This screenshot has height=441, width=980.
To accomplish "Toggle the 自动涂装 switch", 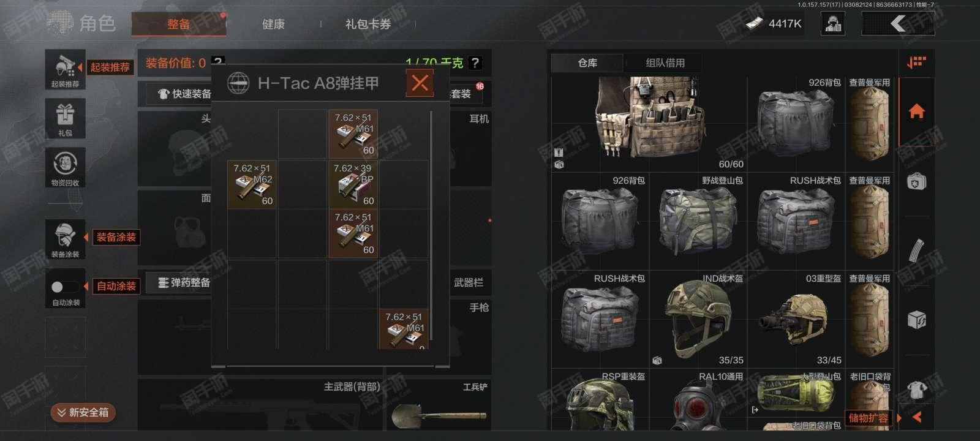I will point(65,287).
